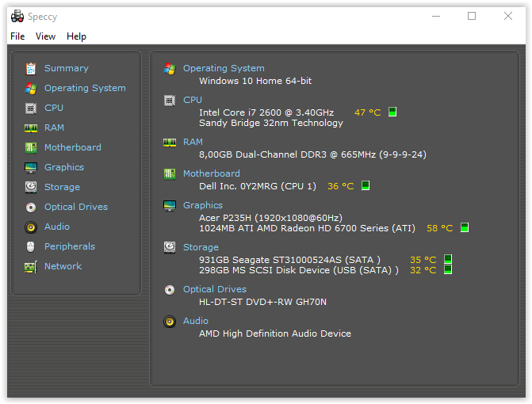This screenshot has width=532, height=404.
Task: Click the Summary icon in the sidebar
Action: [x=31, y=68]
